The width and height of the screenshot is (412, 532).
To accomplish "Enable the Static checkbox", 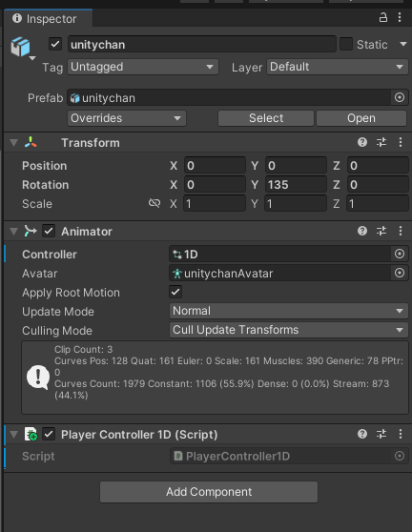I will (x=346, y=44).
